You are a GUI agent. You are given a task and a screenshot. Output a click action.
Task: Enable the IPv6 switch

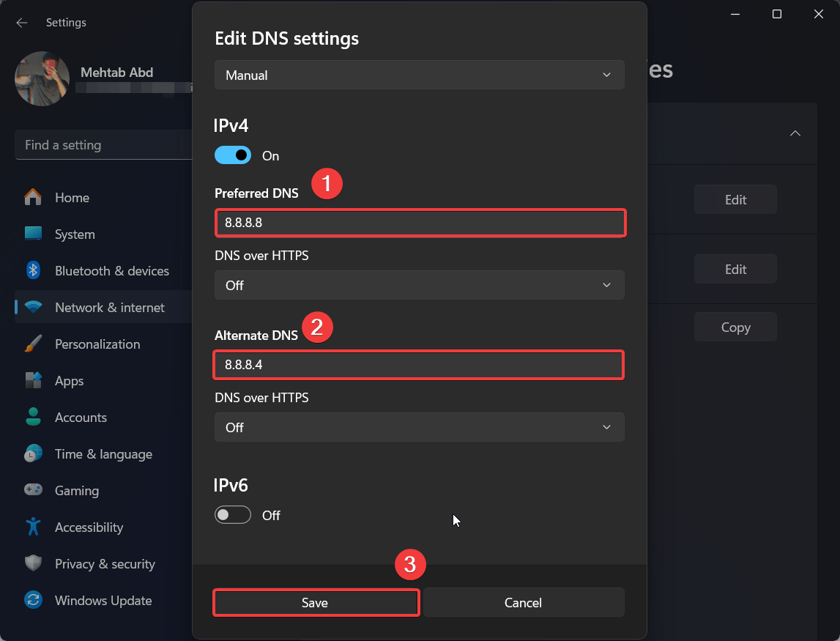(x=232, y=515)
